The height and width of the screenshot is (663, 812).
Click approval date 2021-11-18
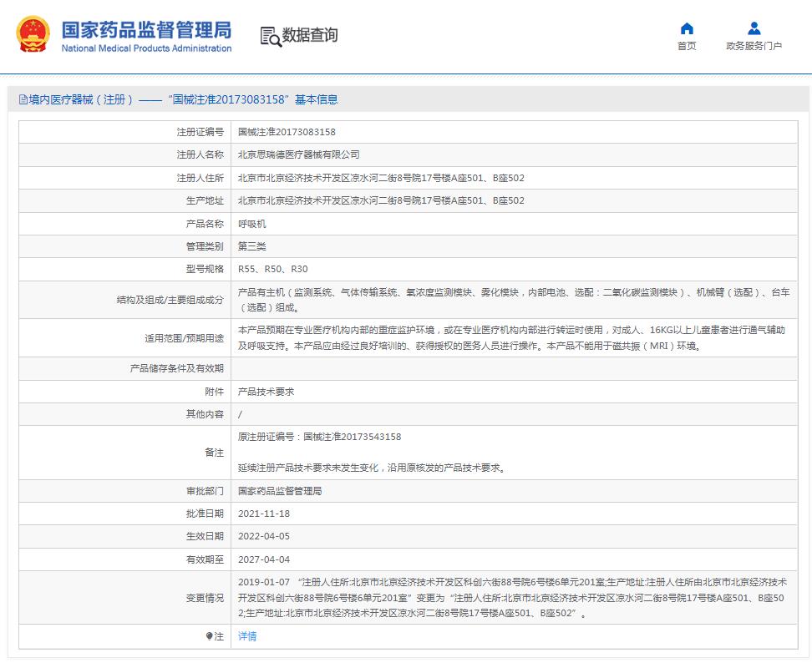pyautogui.click(x=264, y=514)
